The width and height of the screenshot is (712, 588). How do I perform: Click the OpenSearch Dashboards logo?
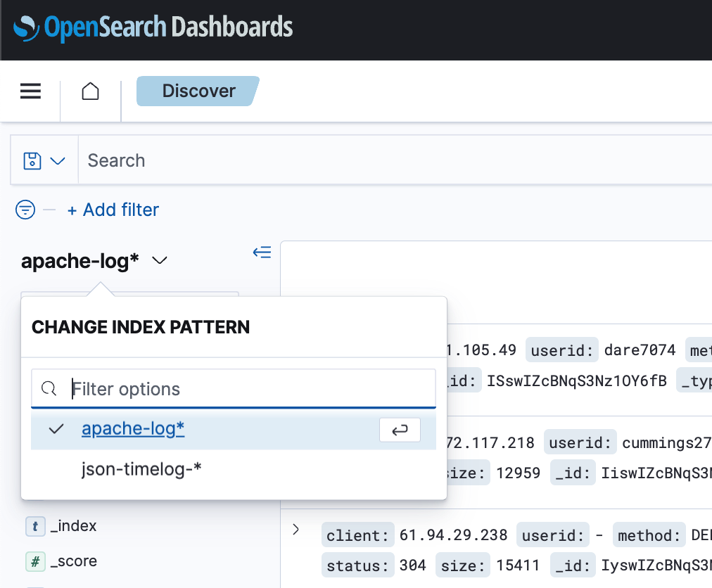click(153, 27)
